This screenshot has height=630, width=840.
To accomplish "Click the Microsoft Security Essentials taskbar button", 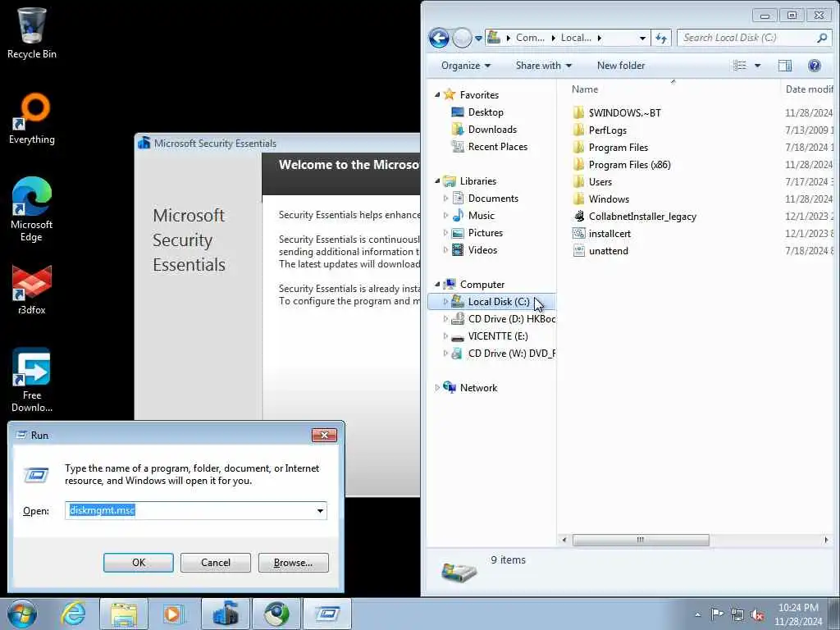I will [225, 614].
